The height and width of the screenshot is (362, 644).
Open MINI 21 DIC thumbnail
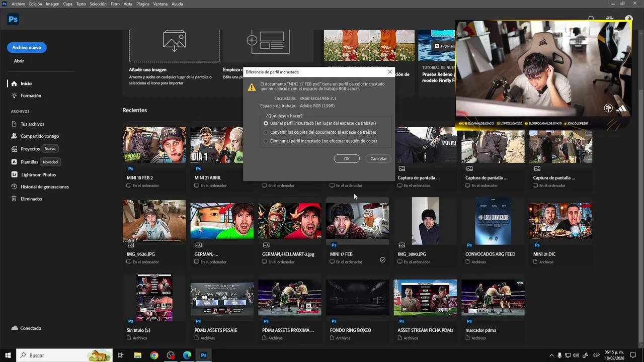tap(560, 221)
